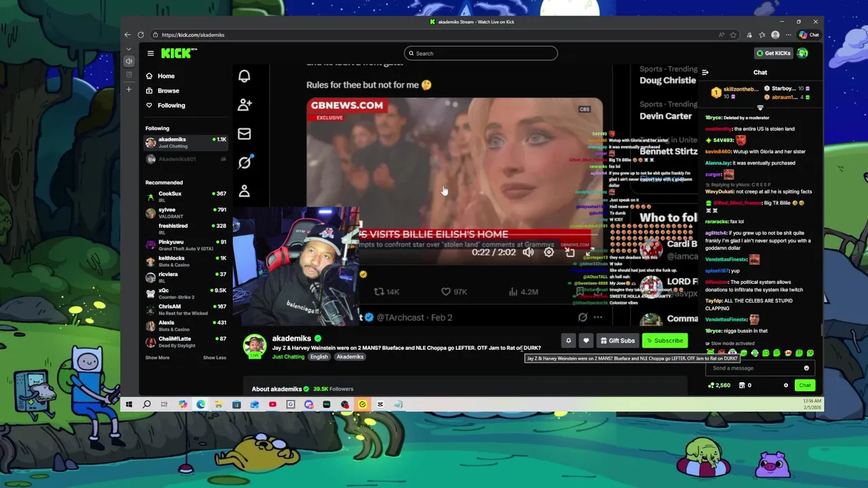Open the chat shop icon
This screenshot has width=868, height=488.
[x=742, y=385]
